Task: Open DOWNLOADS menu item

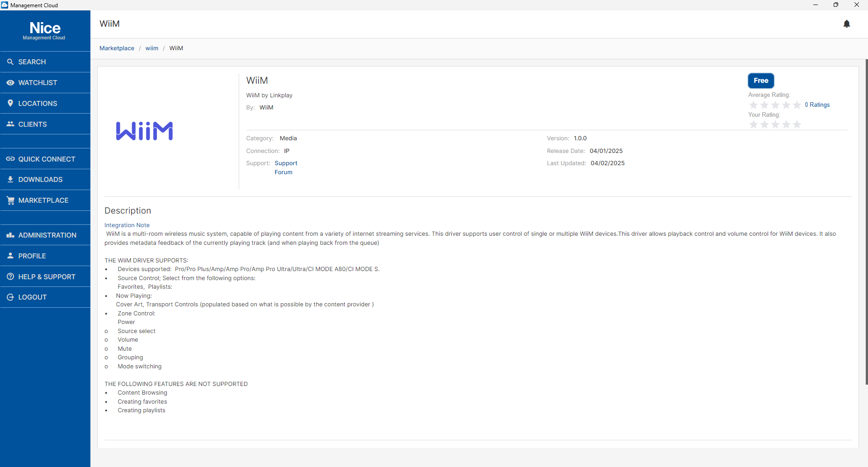Action: [x=45, y=179]
